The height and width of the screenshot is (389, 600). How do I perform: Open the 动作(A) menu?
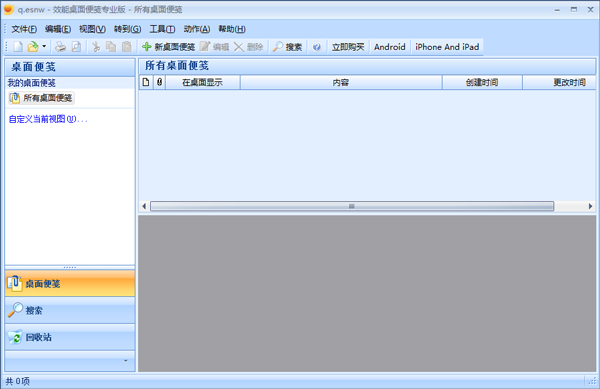tap(197, 29)
